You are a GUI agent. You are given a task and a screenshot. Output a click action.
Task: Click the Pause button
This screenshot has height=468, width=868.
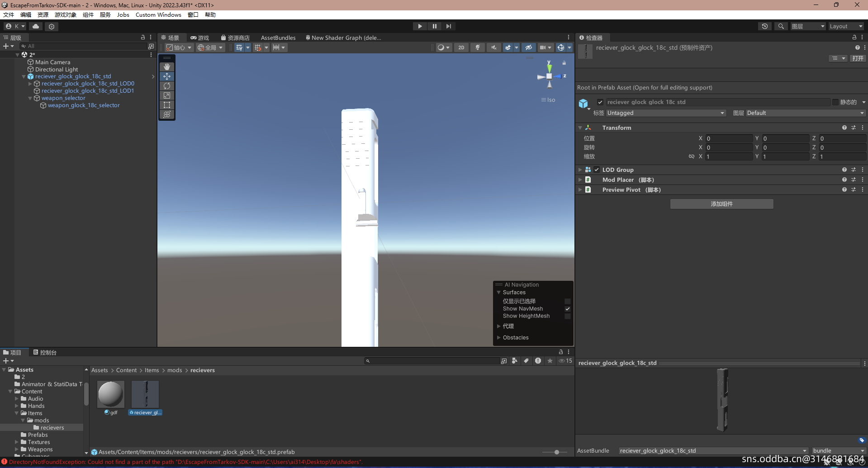pyautogui.click(x=434, y=26)
